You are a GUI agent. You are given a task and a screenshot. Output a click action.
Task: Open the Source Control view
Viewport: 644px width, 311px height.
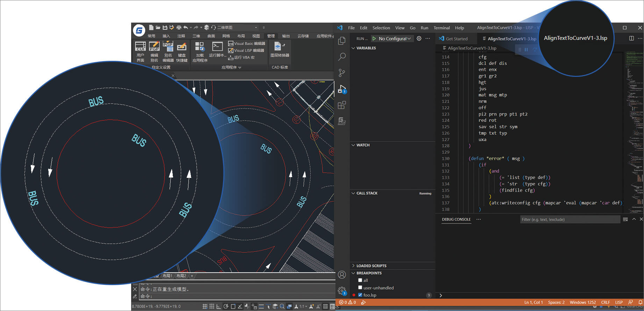coord(342,73)
